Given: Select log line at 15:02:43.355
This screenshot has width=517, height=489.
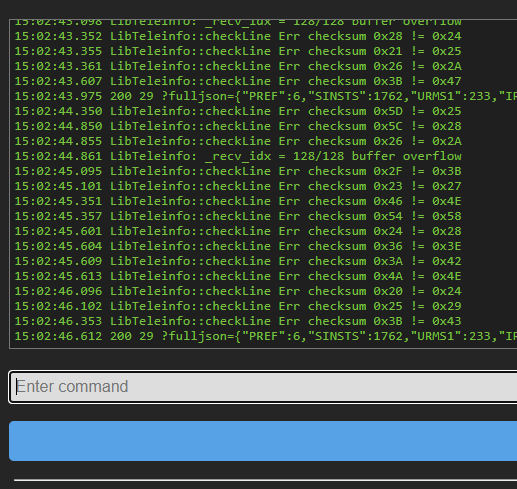Looking at the screenshot, I should (238, 51).
